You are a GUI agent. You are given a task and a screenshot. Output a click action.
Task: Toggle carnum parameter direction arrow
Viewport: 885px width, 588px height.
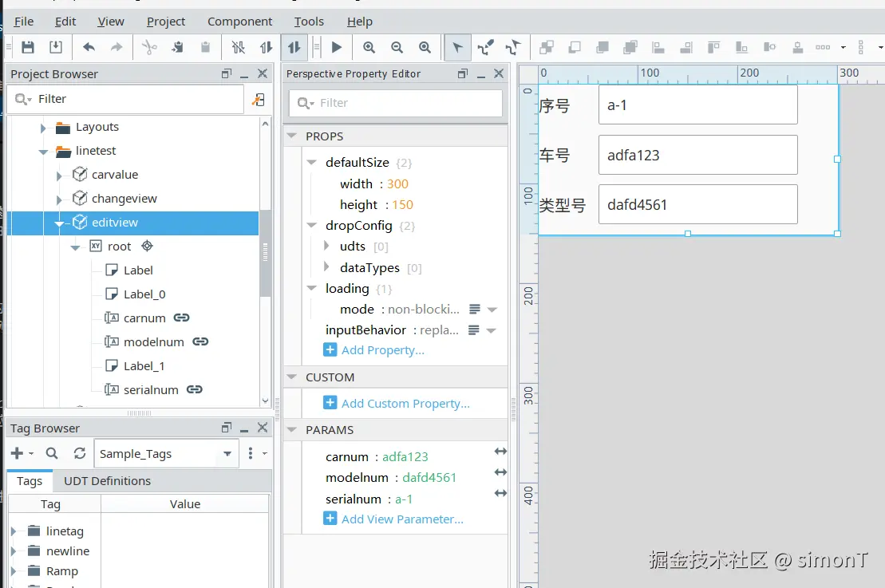(x=500, y=451)
